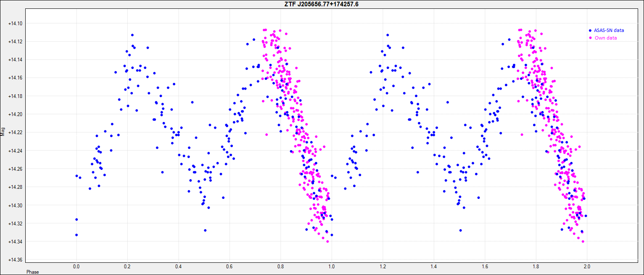Click the blue ASAS-SN legend marker dot
The height and width of the screenshot is (275, 644).
[590, 30]
